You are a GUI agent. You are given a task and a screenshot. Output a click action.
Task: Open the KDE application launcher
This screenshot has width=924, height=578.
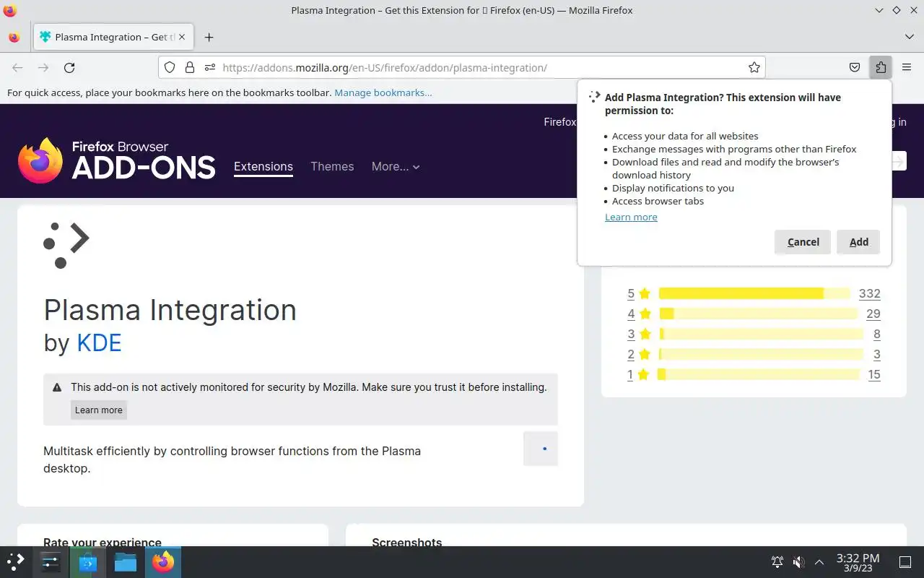(15, 561)
